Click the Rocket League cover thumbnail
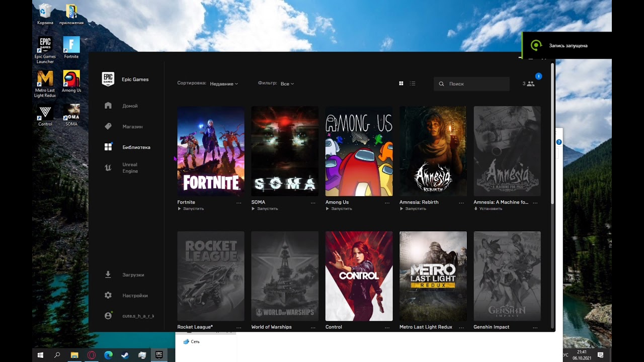644x362 pixels. click(x=211, y=276)
